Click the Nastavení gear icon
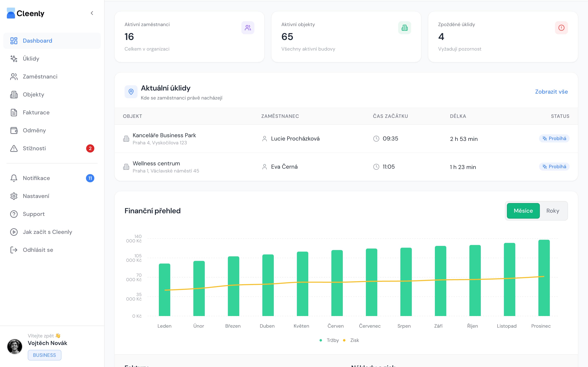Image resolution: width=588 pixels, height=367 pixels. (14, 196)
